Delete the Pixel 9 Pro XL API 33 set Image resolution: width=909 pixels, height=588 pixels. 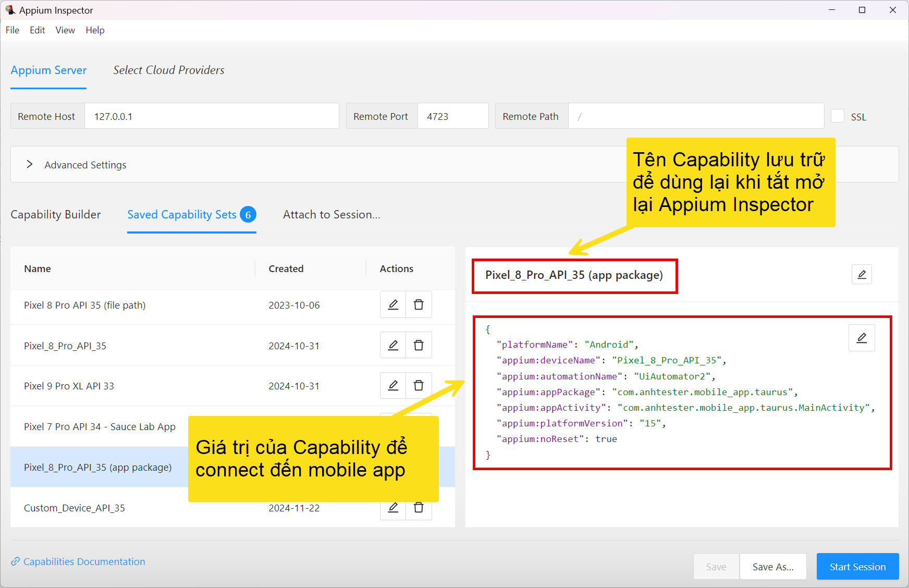tap(419, 386)
